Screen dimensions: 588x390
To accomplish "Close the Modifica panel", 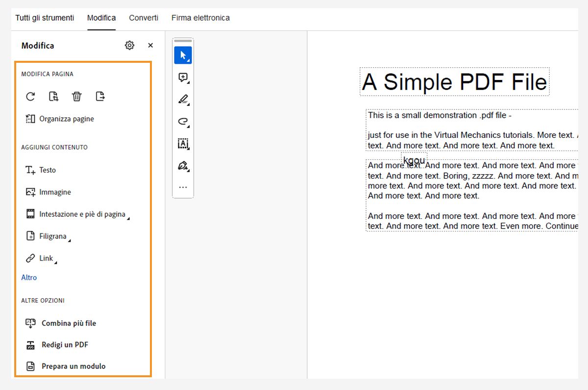I will (150, 45).
